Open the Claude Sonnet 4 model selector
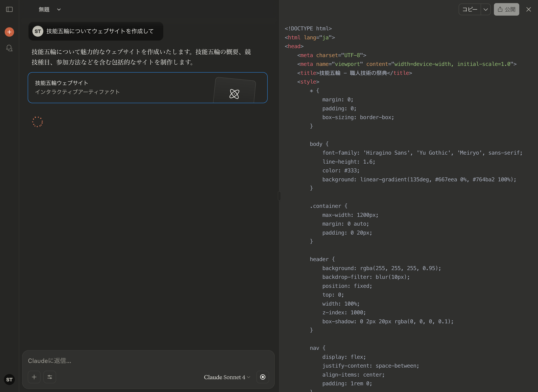 tap(227, 377)
